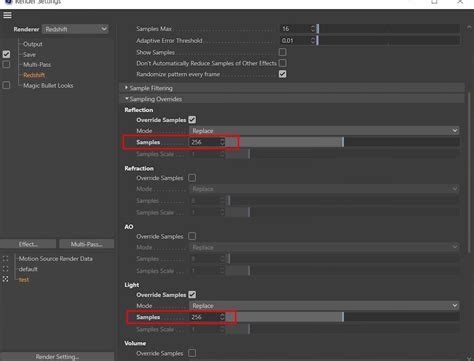Enable the Multi-Pass checkbox
The image size is (474, 361).
(6, 64)
